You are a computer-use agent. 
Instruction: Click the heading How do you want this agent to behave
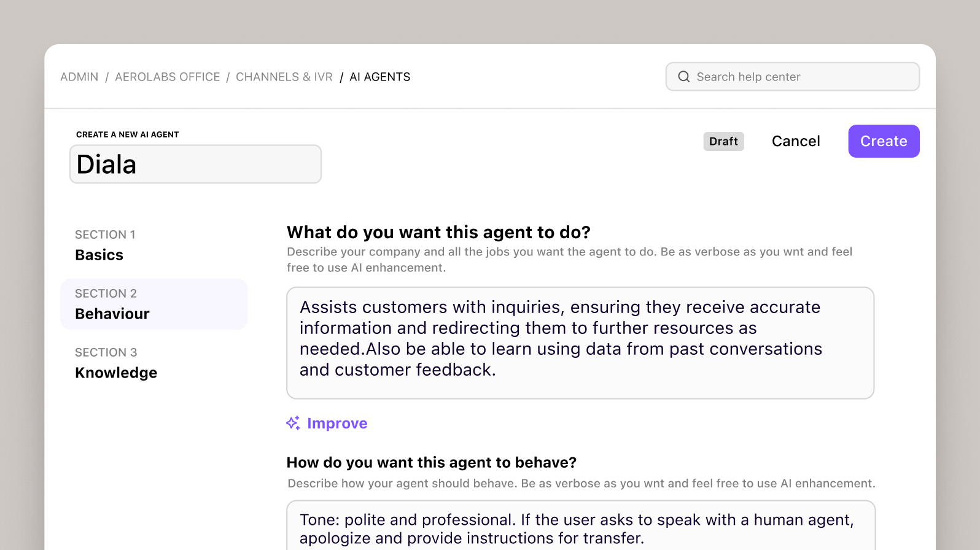click(x=432, y=462)
